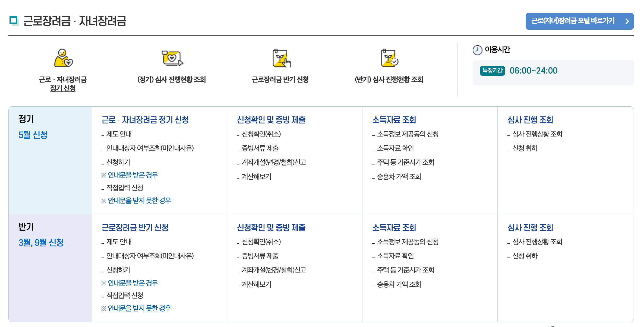Select 신청 취하 in 반기 row

pos(525,256)
